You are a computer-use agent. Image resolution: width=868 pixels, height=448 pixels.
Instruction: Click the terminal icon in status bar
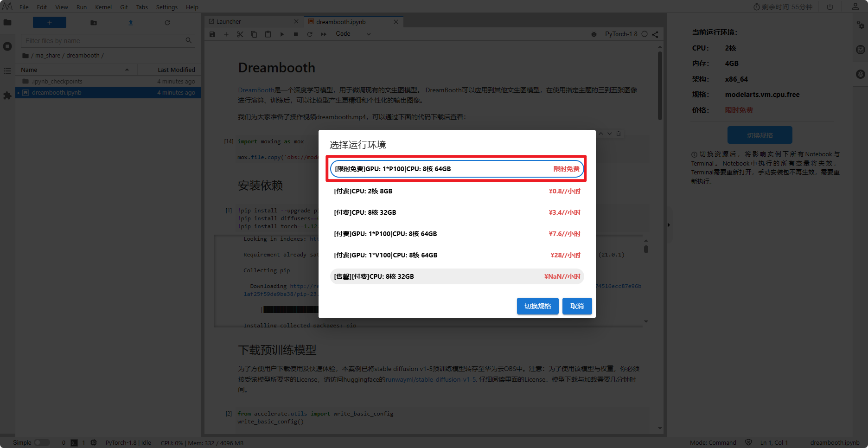(74, 443)
